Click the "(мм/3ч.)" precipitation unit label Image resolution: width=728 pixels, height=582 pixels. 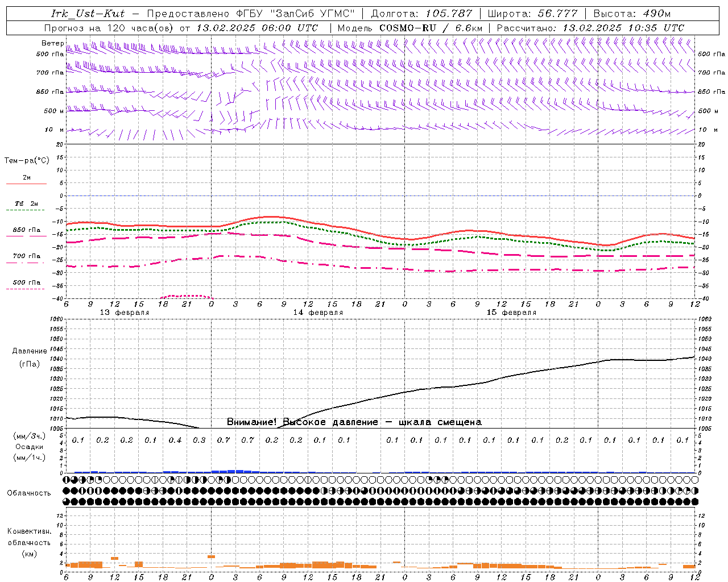[x=30, y=436]
